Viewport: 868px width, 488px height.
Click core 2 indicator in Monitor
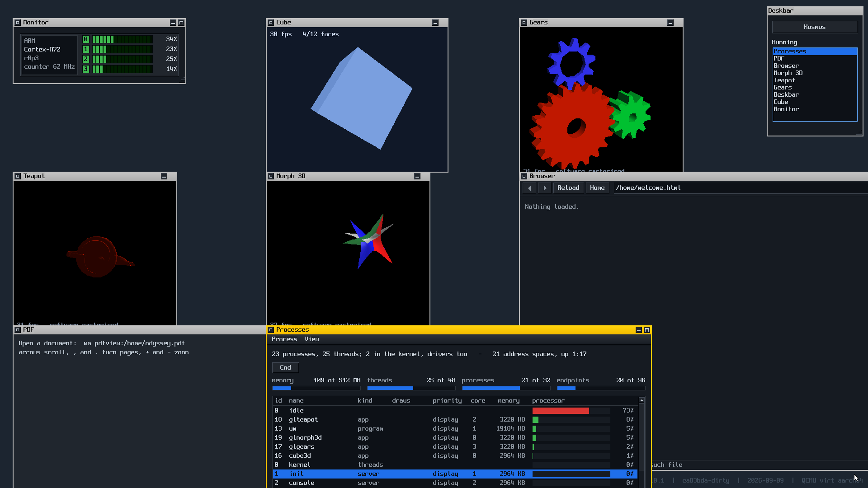click(86, 59)
